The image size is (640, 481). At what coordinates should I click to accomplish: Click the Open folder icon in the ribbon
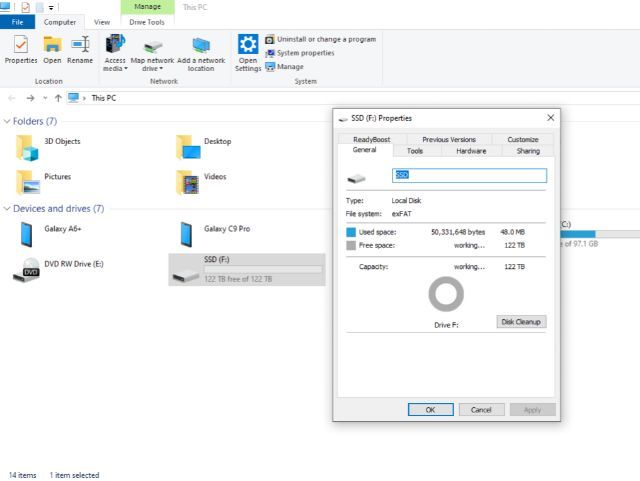[52, 44]
